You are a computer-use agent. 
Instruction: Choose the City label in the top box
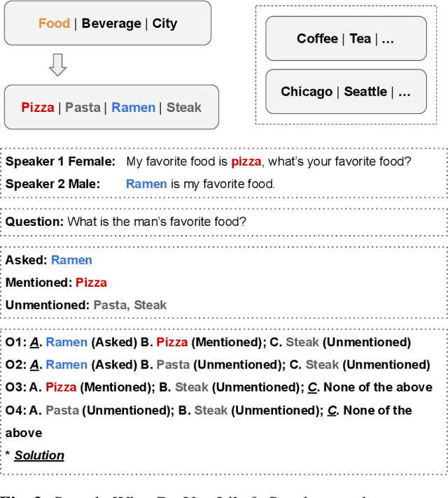165,24
